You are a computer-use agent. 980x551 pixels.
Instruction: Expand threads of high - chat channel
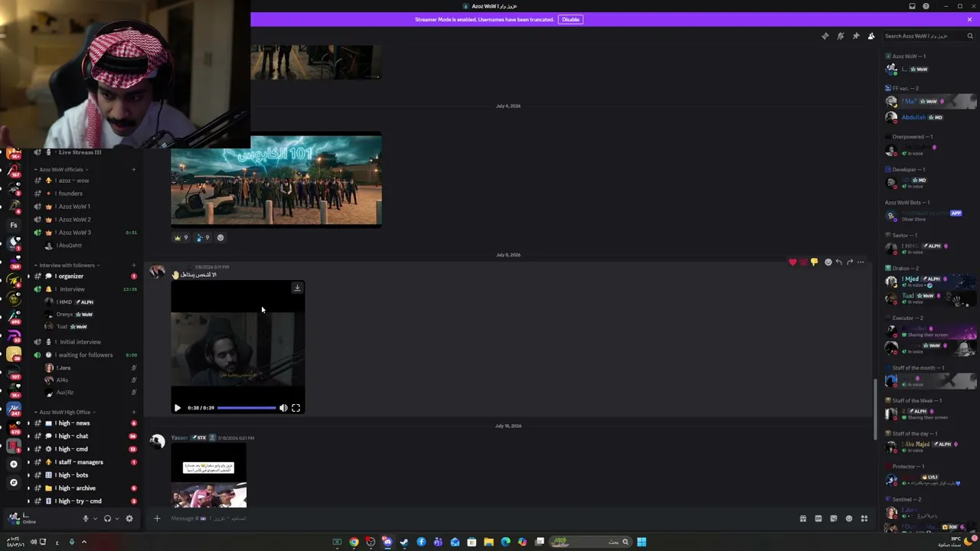click(28, 436)
